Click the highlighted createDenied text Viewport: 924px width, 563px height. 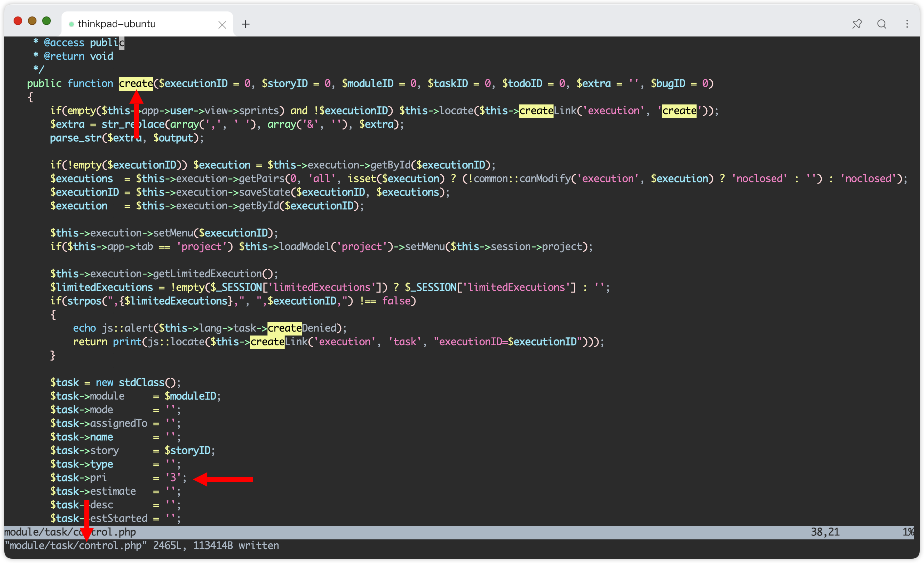click(x=284, y=328)
